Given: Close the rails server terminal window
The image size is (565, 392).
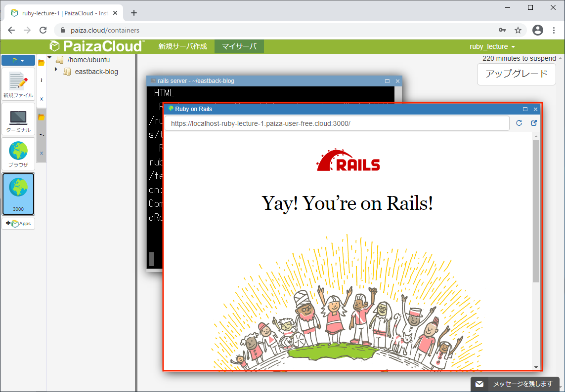Looking at the screenshot, I should pyautogui.click(x=397, y=81).
